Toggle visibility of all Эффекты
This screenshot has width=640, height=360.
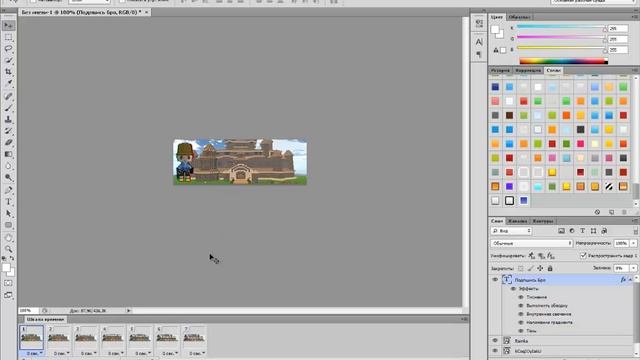513,289
